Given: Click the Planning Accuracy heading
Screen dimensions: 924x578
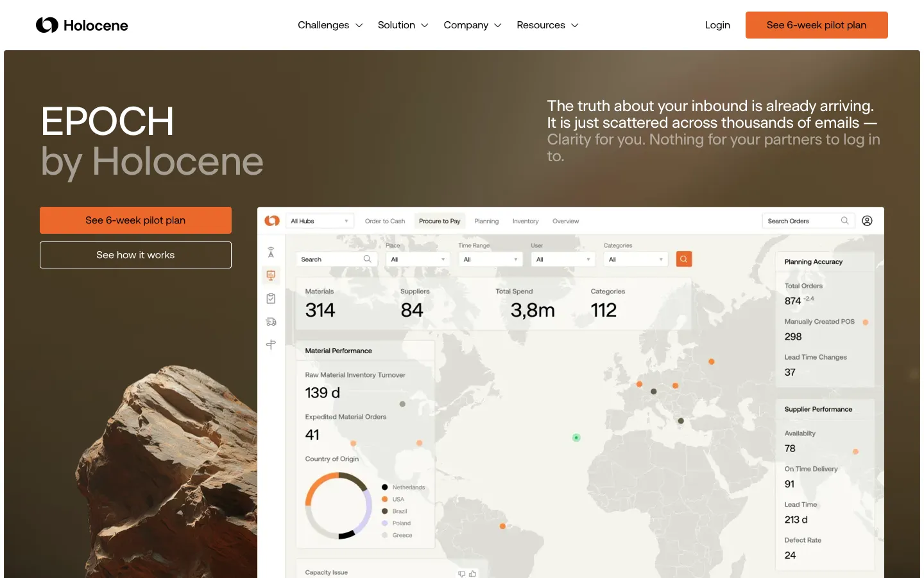Looking at the screenshot, I should [814, 262].
